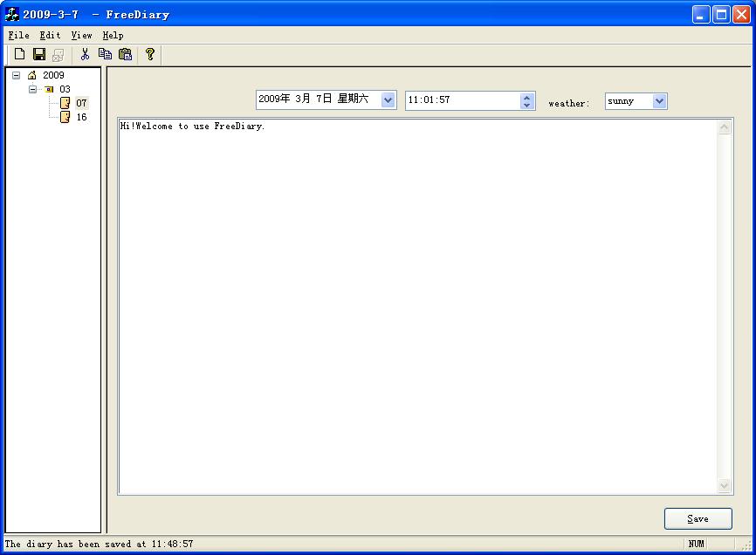Select the 2009 year label in the tree

[53, 75]
